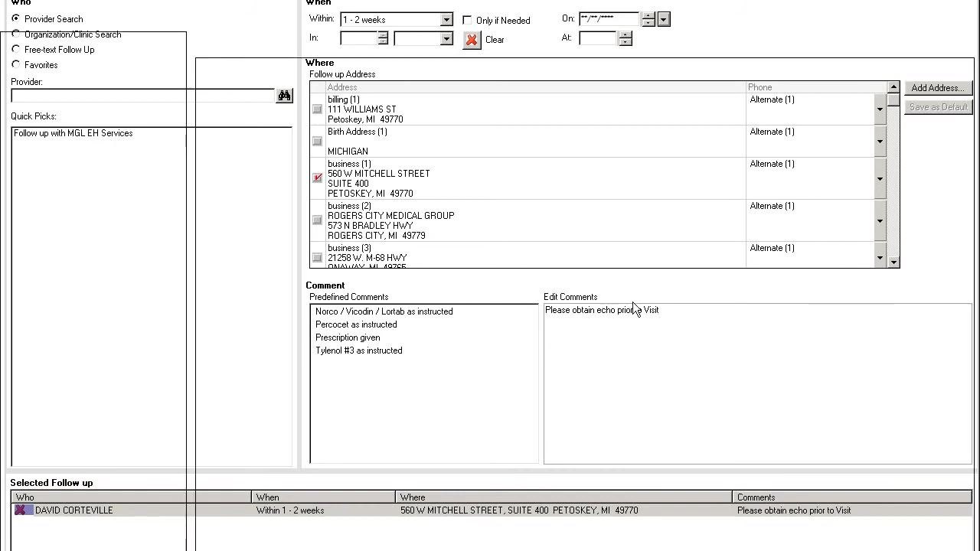Click the On date stepper arrows
The width and height of the screenshot is (980, 551).
[x=648, y=19]
